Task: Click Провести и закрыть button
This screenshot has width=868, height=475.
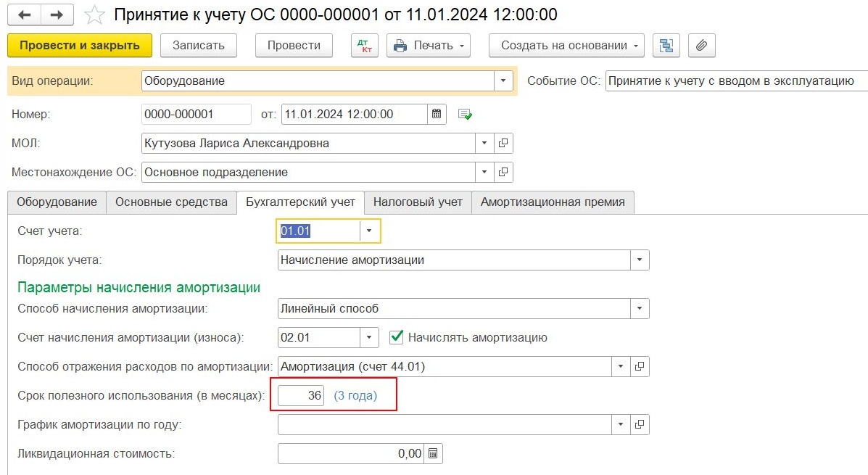Action: pos(79,45)
